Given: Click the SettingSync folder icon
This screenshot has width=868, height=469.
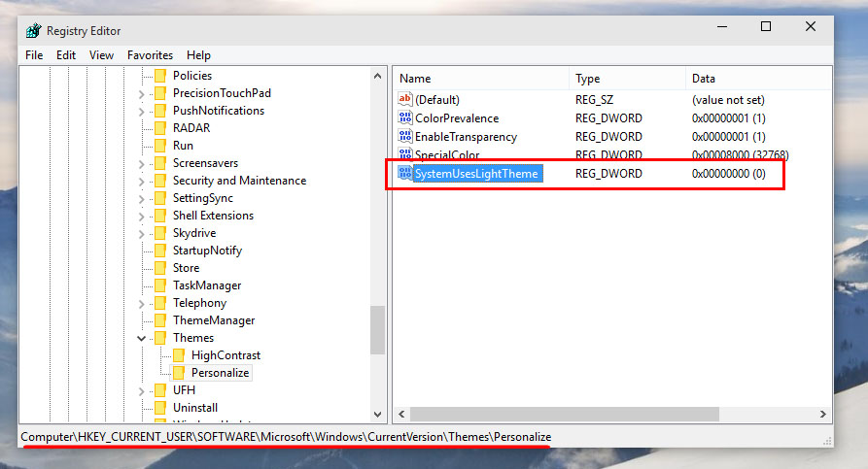Looking at the screenshot, I should [x=160, y=198].
